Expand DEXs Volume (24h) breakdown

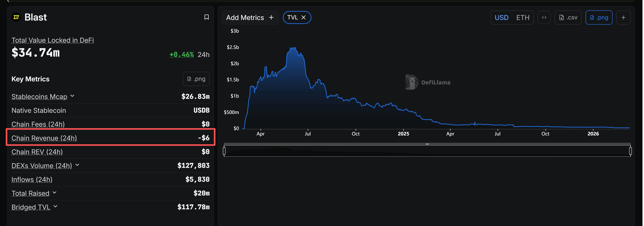[77, 165]
